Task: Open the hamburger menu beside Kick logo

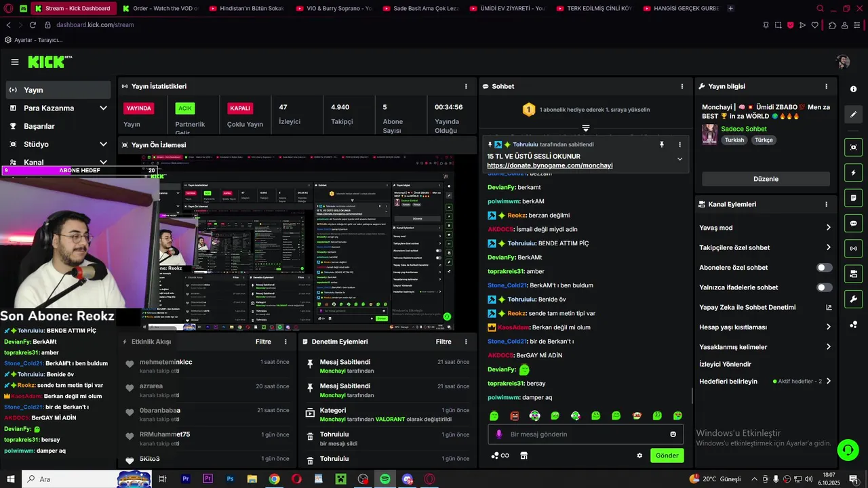Action: click(x=15, y=62)
